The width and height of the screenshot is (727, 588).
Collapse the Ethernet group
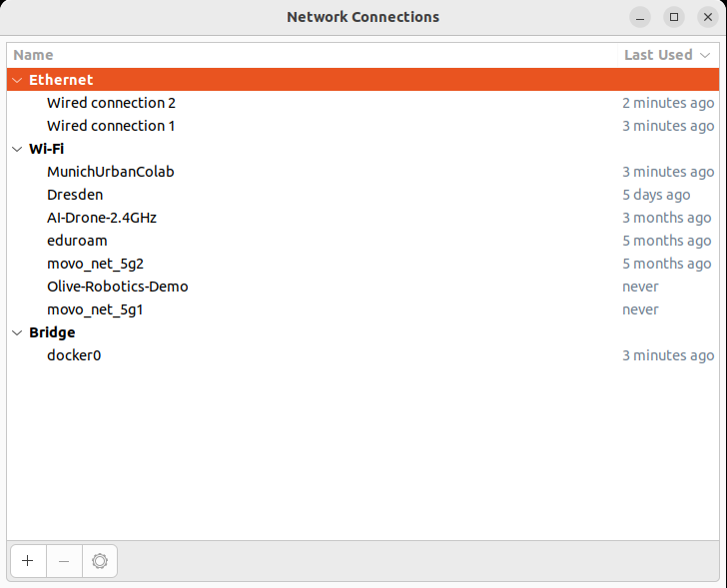[x=17, y=80]
